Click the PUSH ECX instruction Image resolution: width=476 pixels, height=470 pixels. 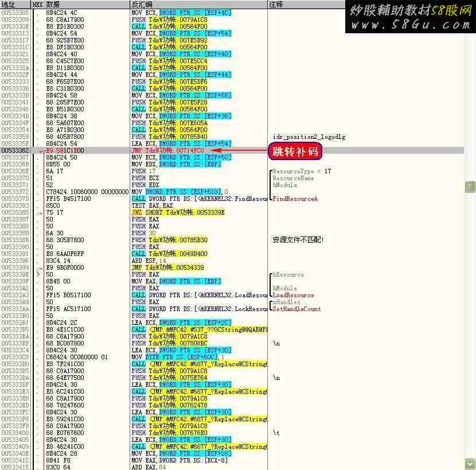click(145, 178)
